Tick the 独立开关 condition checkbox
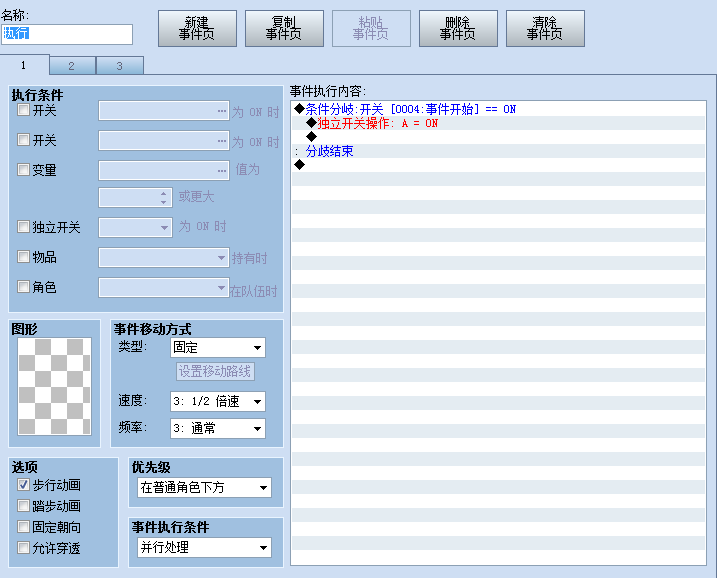 (x=23, y=227)
